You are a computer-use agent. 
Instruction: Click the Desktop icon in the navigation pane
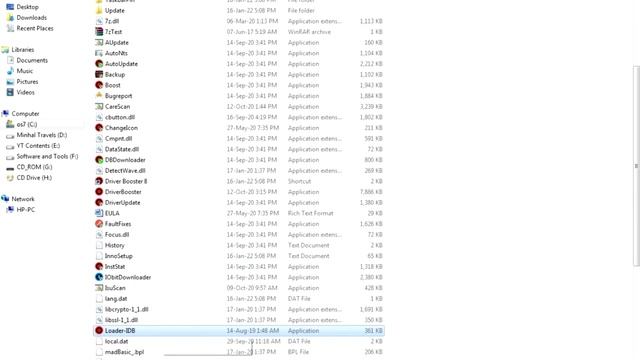click(x=10, y=7)
